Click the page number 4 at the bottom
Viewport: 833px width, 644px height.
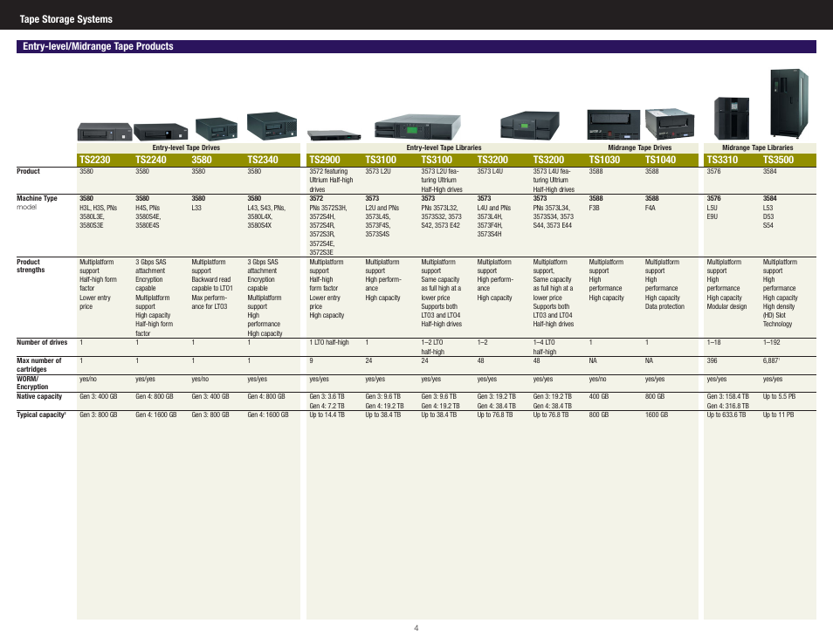click(x=416, y=628)
